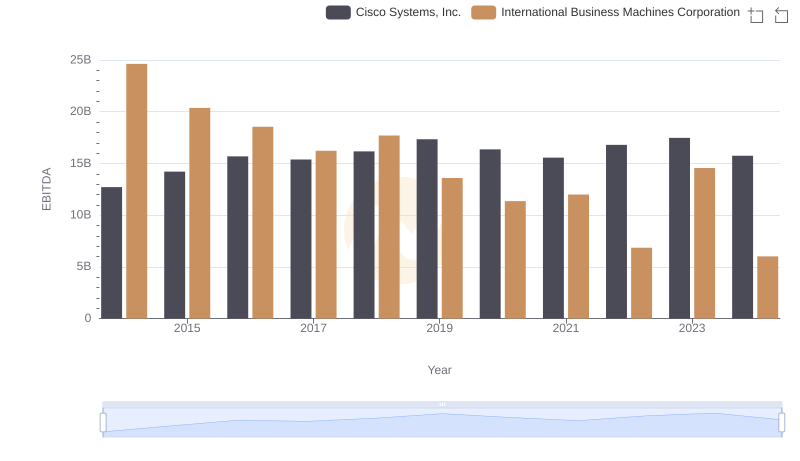Viewport: 800px width, 461px height.
Task: Click the Cisco 2016 dark bar
Action: tap(238, 238)
